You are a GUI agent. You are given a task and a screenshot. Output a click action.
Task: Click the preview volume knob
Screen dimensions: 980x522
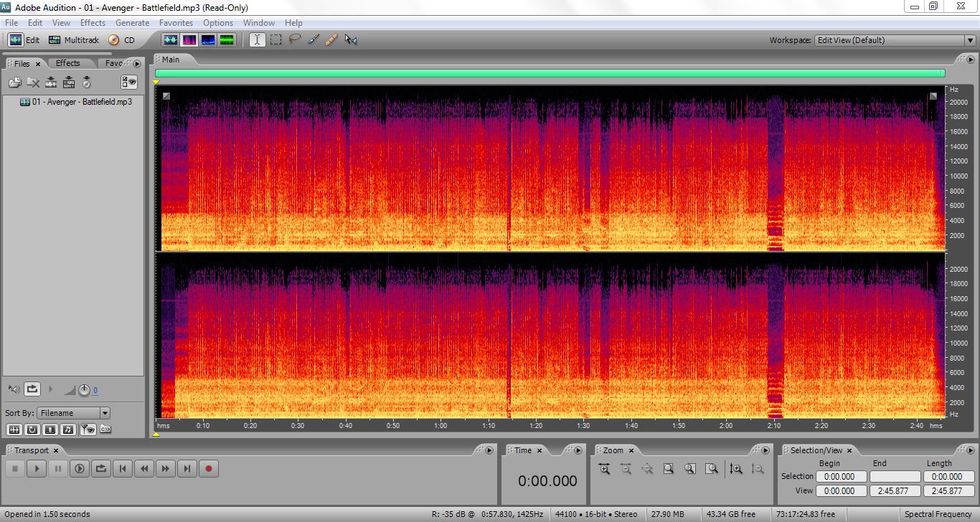(x=84, y=390)
